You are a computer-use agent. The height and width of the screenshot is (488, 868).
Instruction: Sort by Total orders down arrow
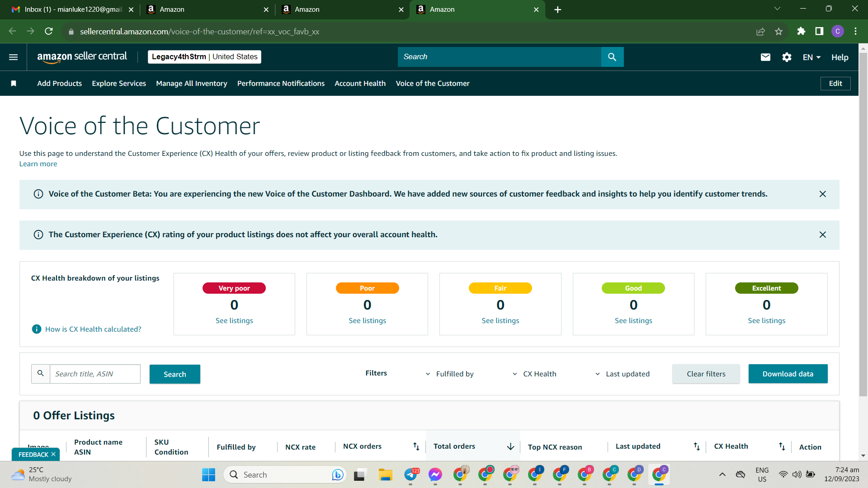[511, 446]
